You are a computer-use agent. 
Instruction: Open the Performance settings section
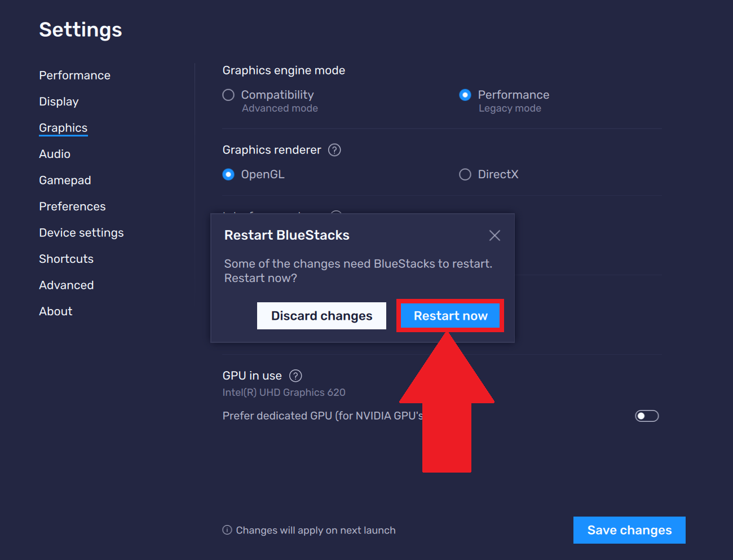[x=74, y=76]
